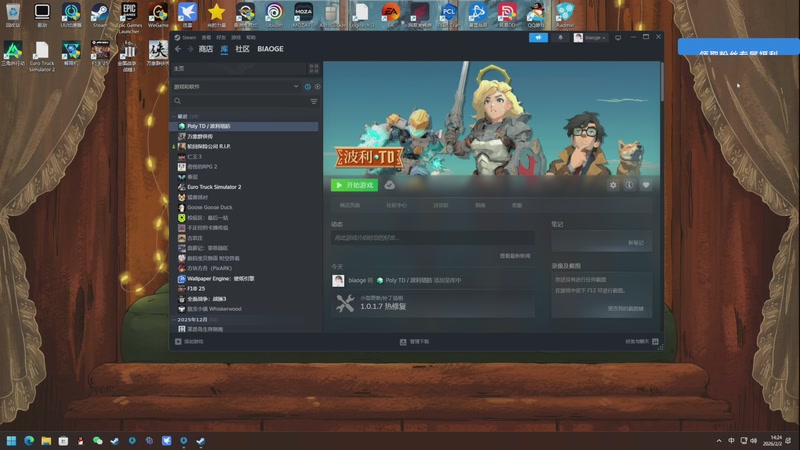The height and width of the screenshot is (450, 800).
Task: Open the QQ penguin desktop shortcut
Action: [x=536, y=15]
